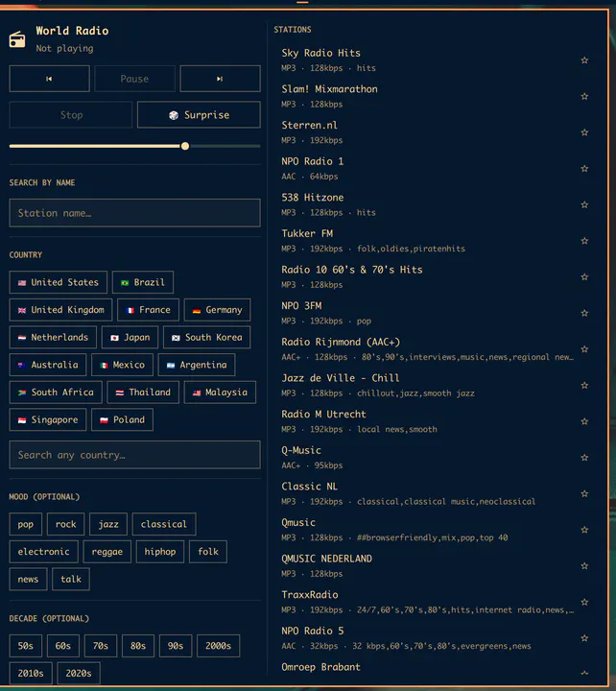Choose the jazz mood tag
The width and height of the screenshot is (616, 691).
click(x=108, y=524)
